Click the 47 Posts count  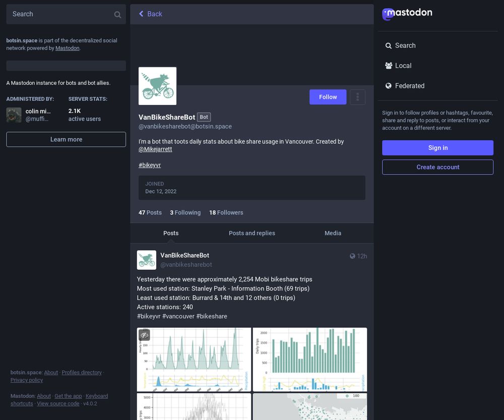pyautogui.click(x=150, y=213)
